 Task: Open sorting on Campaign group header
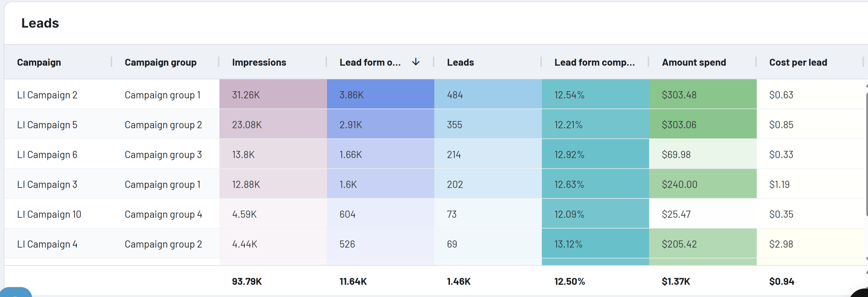tap(161, 62)
